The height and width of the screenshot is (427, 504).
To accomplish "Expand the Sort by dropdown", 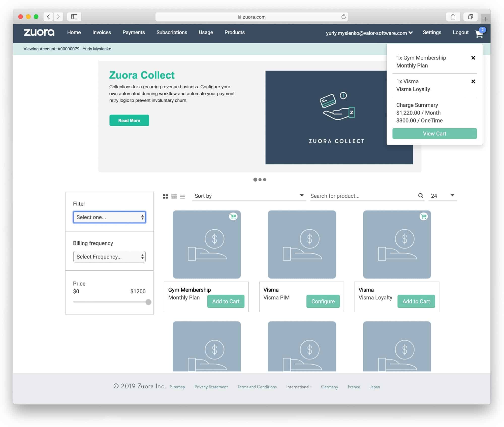I will [x=249, y=196].
